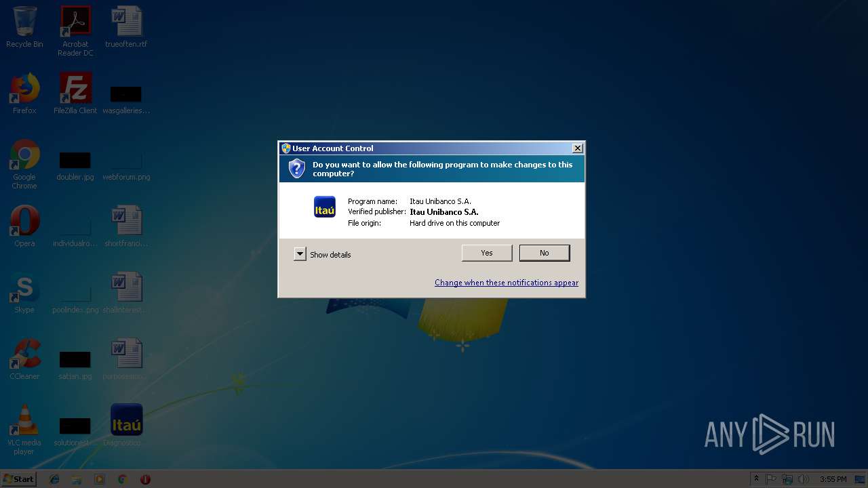Open FileZilla Client desktop shortcut
This screenshot has height=488, width=868.
pos(75,94)
